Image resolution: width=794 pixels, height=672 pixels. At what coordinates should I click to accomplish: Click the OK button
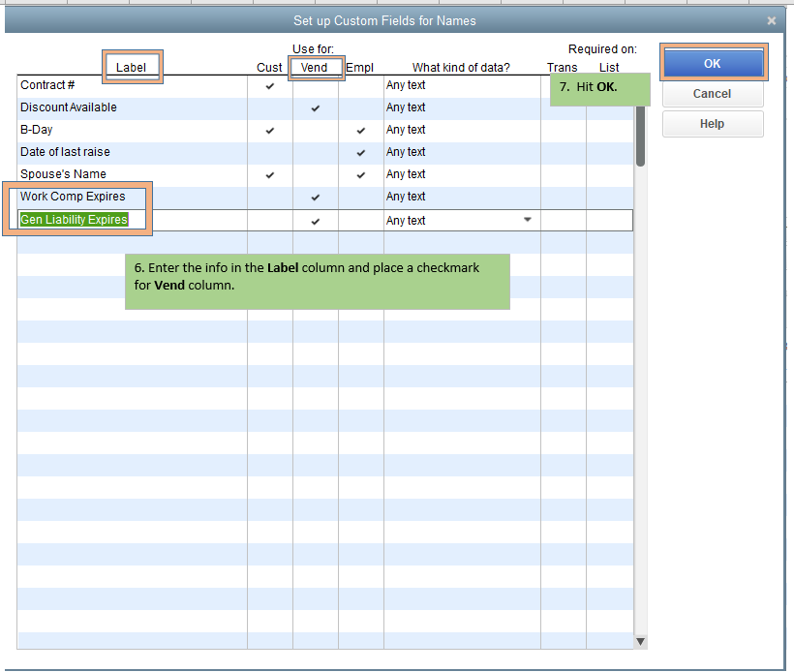click(713, 63)
